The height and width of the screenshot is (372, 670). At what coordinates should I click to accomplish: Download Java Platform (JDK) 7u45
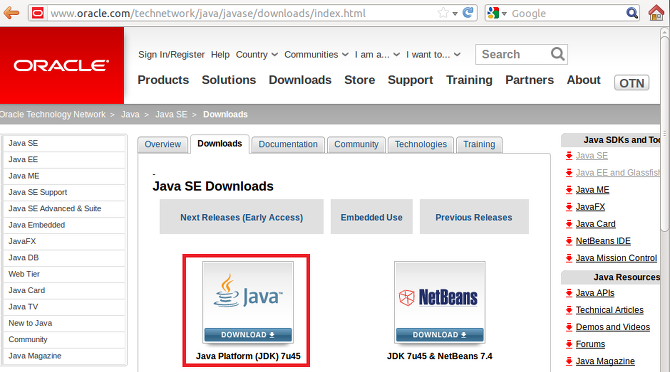248,335
